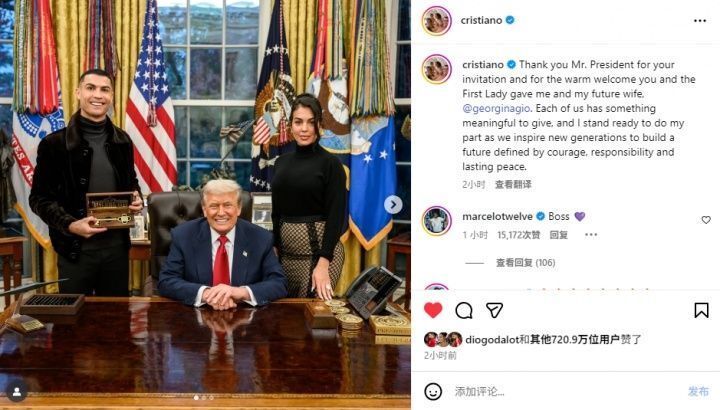This screenshot has height=410, width=720.
Task: Jump to second carousel dot indicator
Action: tap(204, 398)
